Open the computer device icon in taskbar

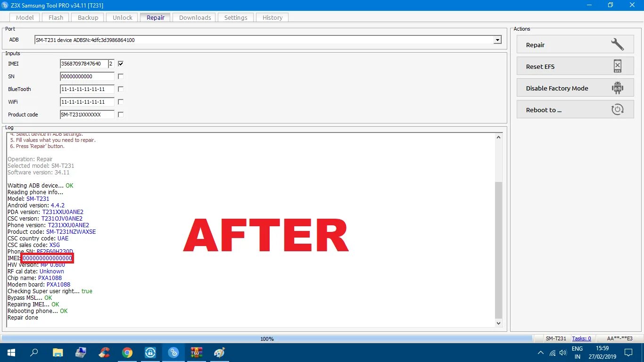click(x=81, y=353)
